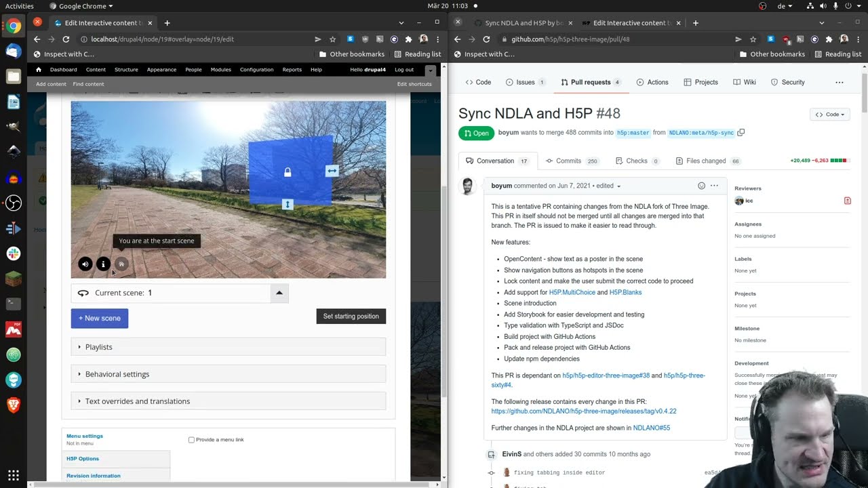868x488 pixels.
Task: Open Terminal from the Ubuntu dock
Action: click(14, 304)
